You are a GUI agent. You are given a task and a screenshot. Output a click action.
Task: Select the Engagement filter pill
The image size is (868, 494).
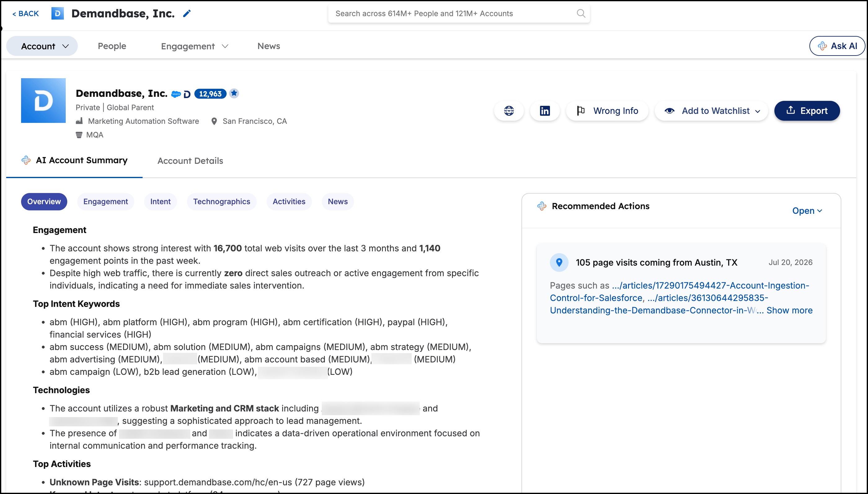pyautogui.click(x=106, y=201)
